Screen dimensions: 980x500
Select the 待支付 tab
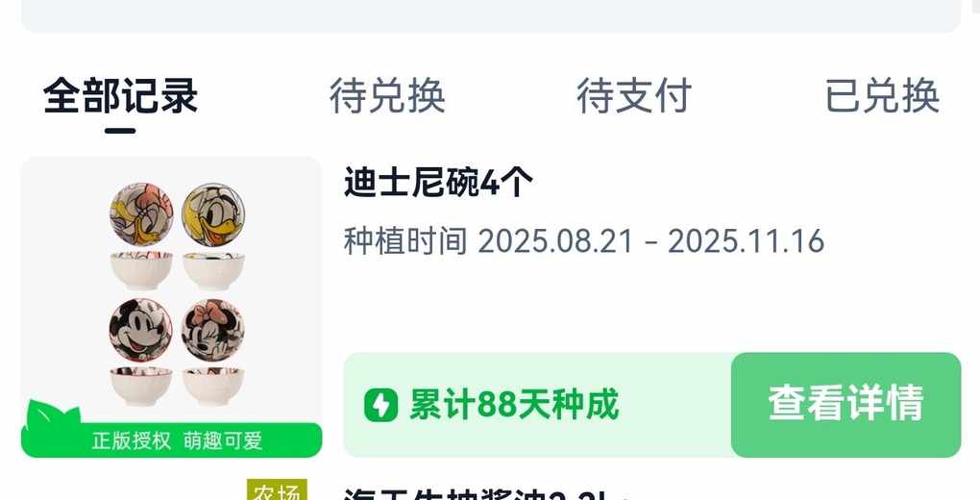click(634, 96)
